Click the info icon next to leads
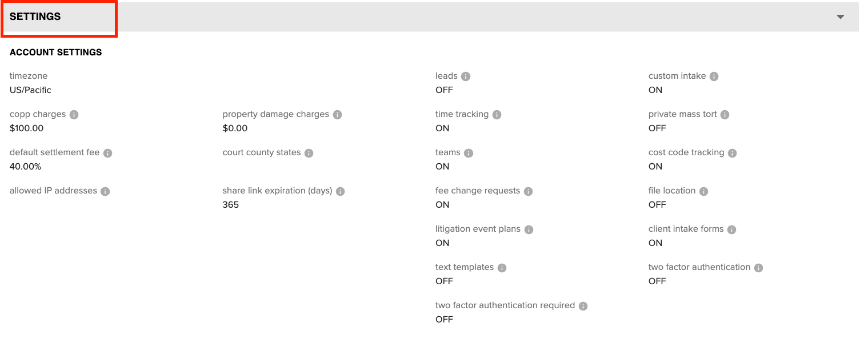Screen dimensions: 868x355 (466, 76)
